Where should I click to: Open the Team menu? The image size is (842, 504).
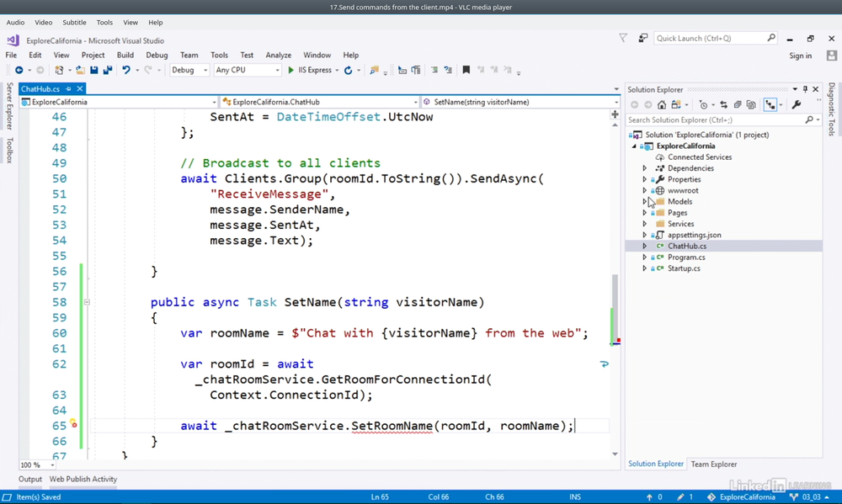(x=189, y=55)
